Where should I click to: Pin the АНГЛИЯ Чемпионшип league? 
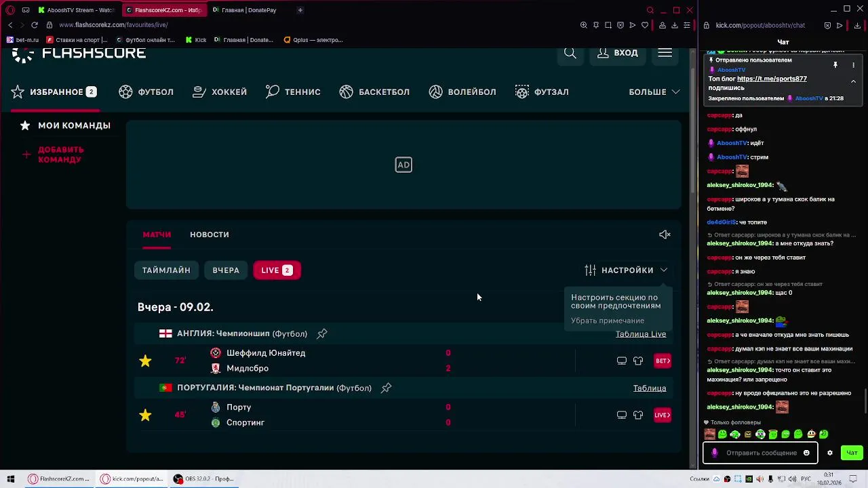click(322, 333)
